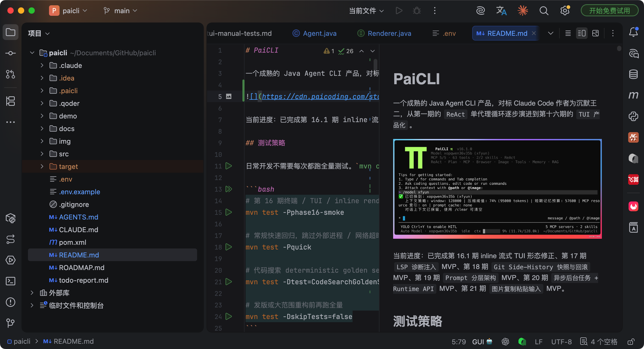The height and width of the screenshot is (349, 644).
Task: Open the Database tool window
Action: [x=633, y=74]
